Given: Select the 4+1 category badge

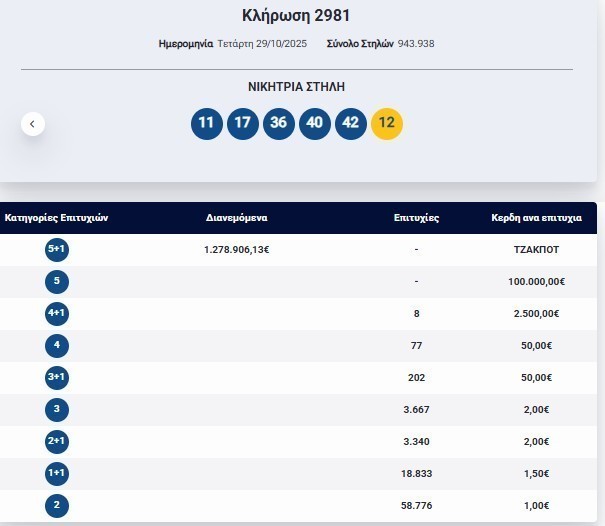Looking at the screenshot, I should pyautogui.click(x=57, y=314).
